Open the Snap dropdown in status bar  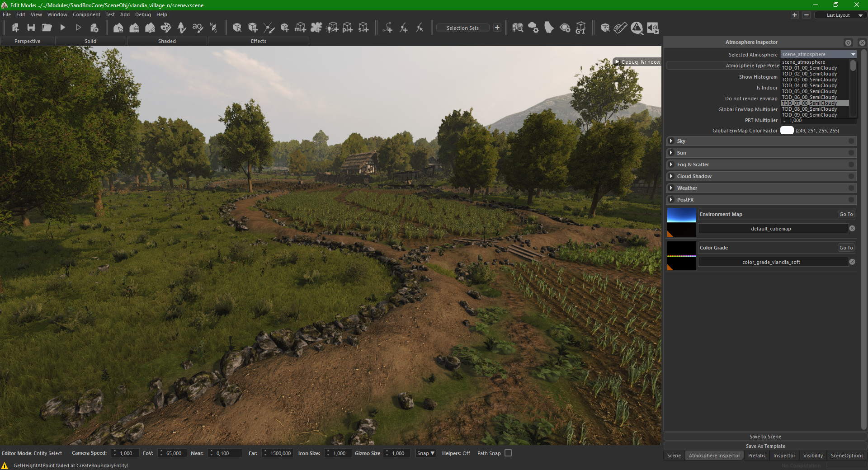pos(425,453)
